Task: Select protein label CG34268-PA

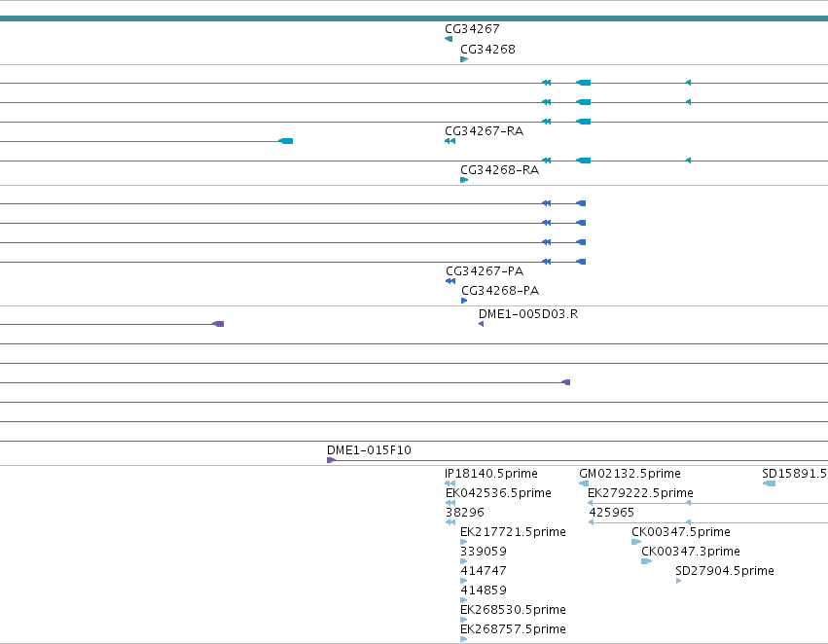Action: 500,291
